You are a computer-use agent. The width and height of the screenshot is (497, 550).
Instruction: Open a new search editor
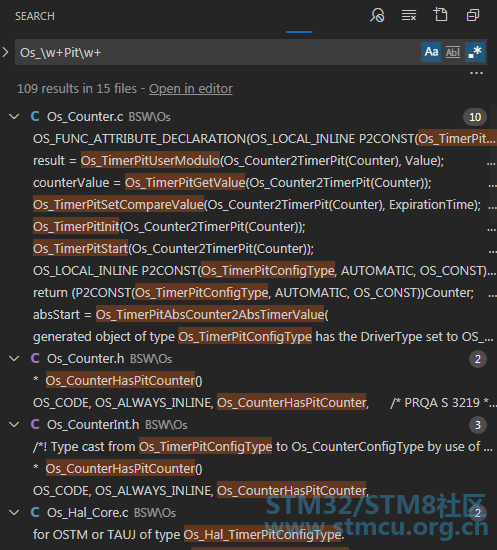point(441,15)
